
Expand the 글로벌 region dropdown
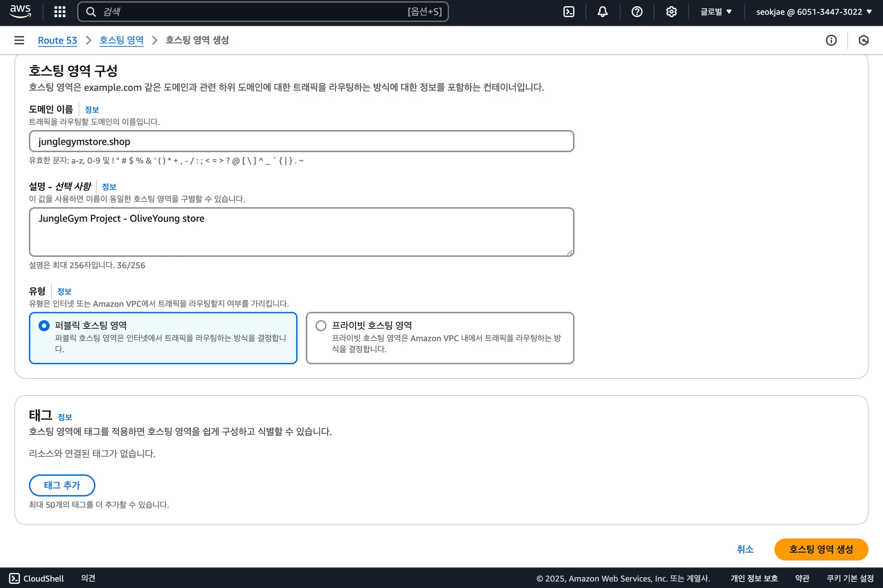tap(716, 12)
